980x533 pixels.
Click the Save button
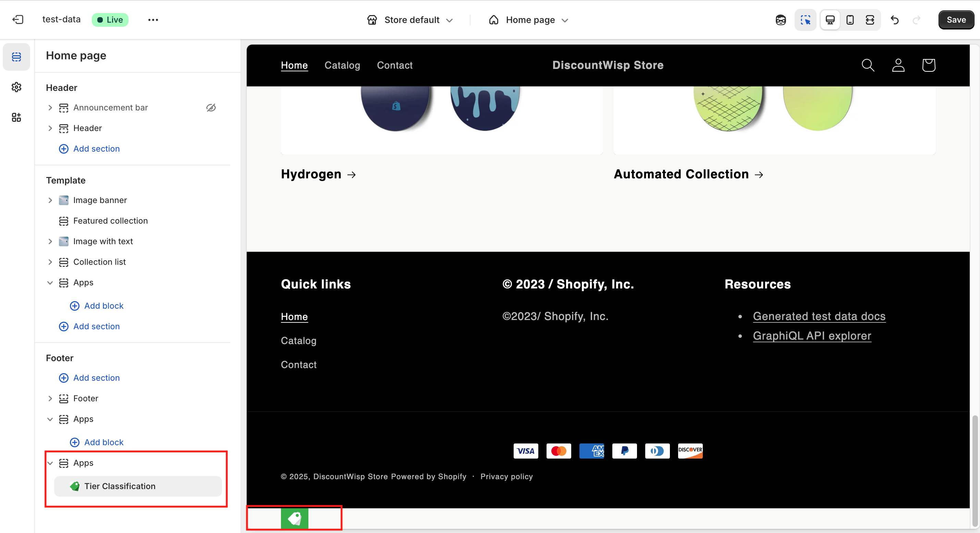tap(956, 20)
